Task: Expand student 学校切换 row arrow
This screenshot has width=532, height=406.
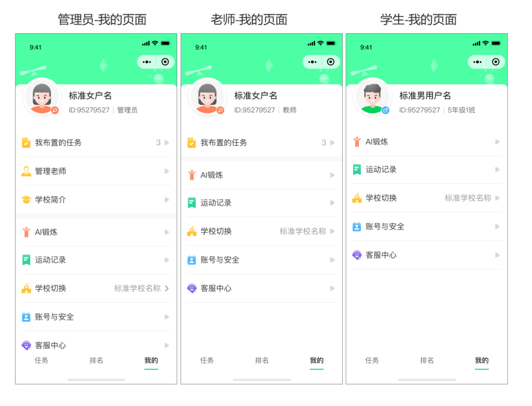Action: (x=497, y=198)
